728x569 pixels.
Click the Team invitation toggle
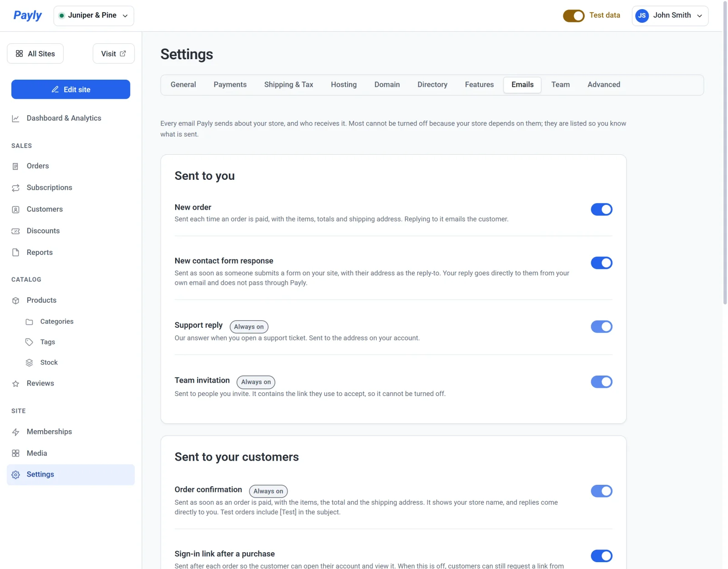(x=602, y=382)
